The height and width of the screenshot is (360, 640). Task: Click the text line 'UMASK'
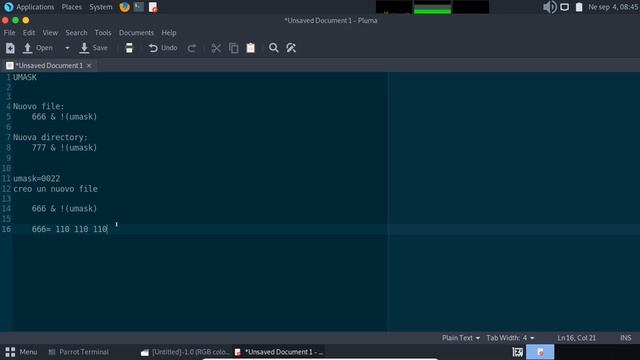[x=25, y=77]
